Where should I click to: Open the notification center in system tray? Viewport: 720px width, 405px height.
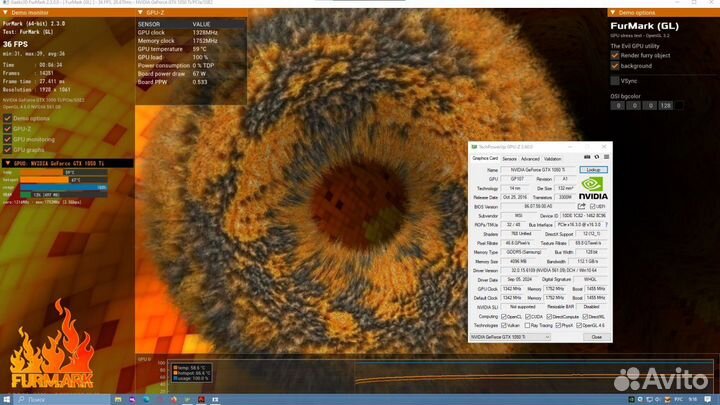(708, 399)
